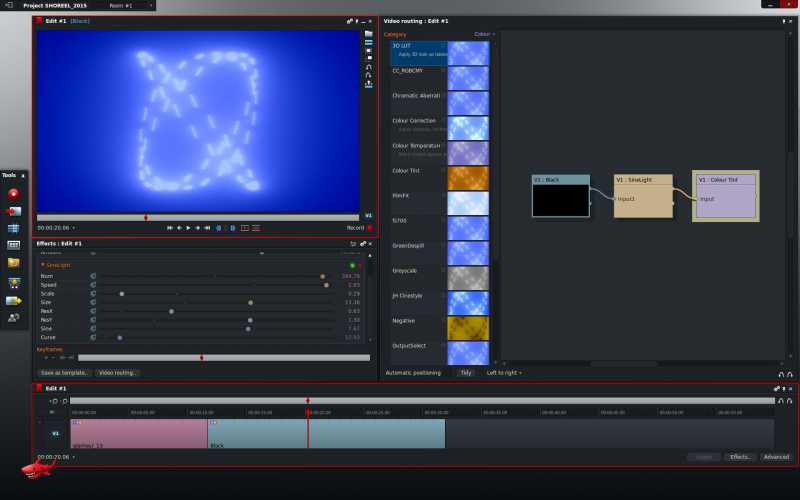The image size is (800, 500).
Task: Open the Colour category dropdown
Action: 485,34
